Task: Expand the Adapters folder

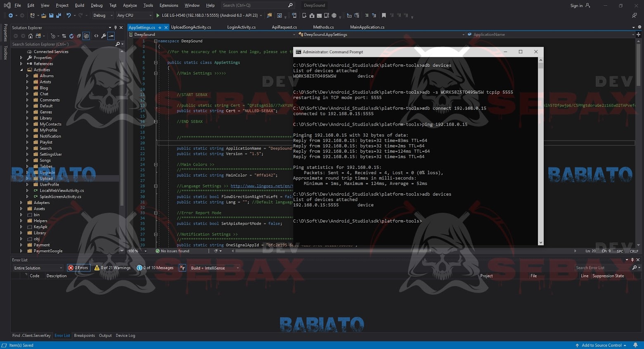Action: coord(21,203)
